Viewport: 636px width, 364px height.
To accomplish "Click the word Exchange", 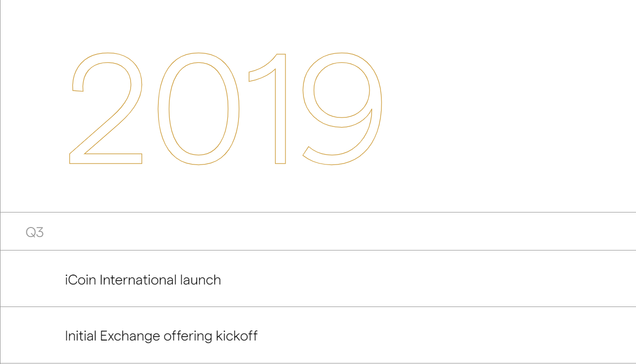I will pos(130,336).
